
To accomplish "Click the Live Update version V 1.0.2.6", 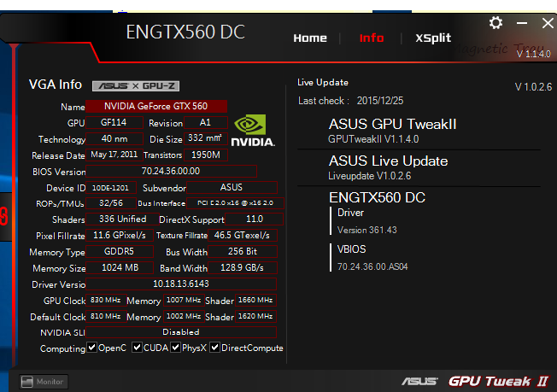I will click(533, 87).
